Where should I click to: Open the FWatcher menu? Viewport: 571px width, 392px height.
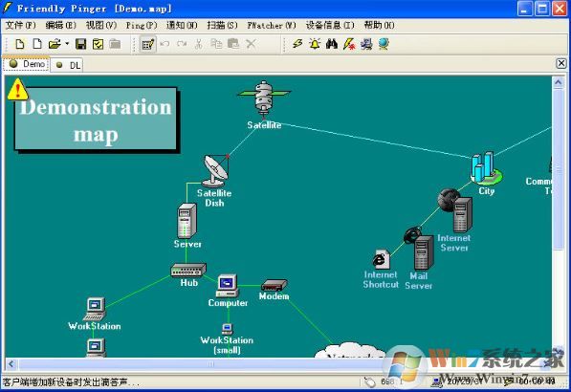[272, 25]
